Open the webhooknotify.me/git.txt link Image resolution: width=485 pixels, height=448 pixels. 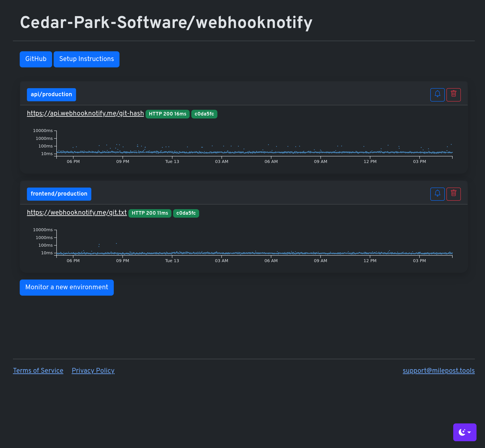pyautogui.click(x=77, y=213)
